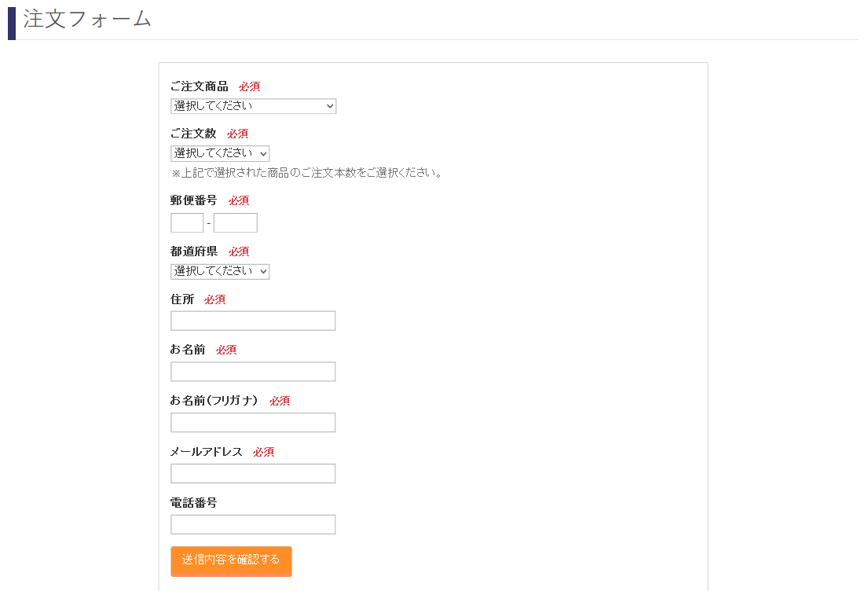Click the 住所 address input field

tap(253, 320)
